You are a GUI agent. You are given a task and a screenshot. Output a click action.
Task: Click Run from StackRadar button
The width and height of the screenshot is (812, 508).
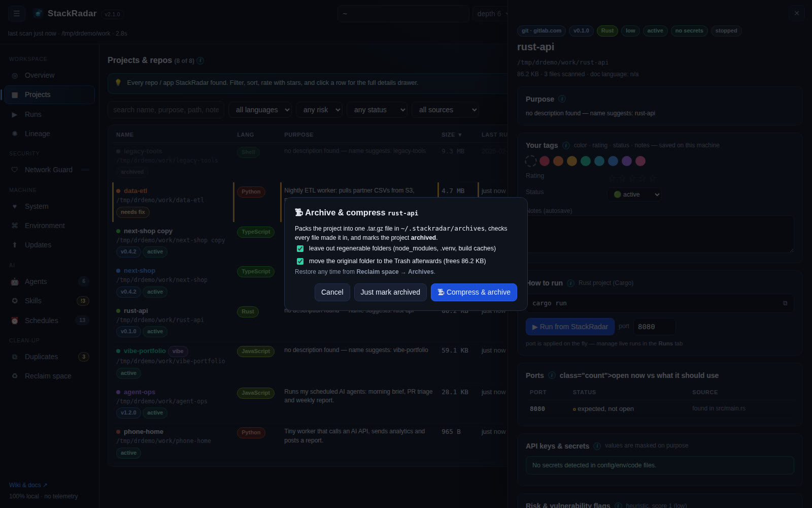click(x=570, y=327)
